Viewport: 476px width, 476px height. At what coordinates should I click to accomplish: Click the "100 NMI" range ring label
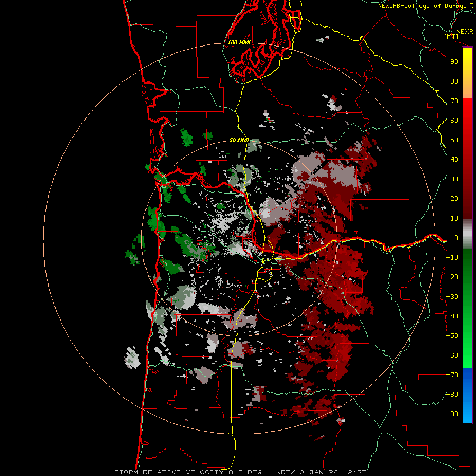point(239,42)
